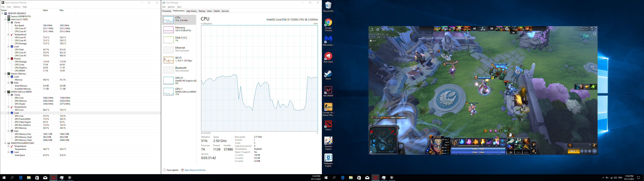Screen dimensions: 644x181
Task: Click the ENG language indicator
Action: (620, 178)
